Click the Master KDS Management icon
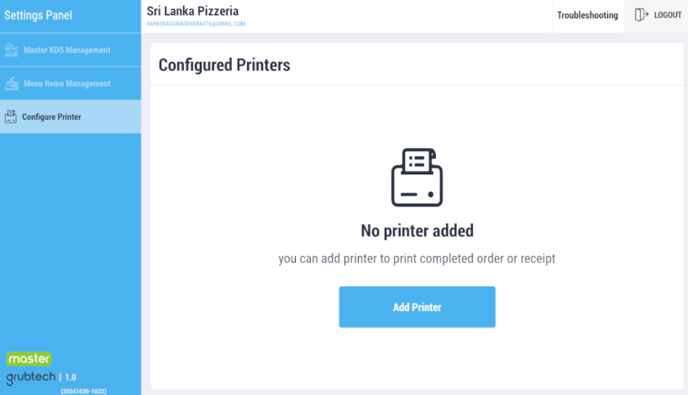Image resolution: width=688 pixels, height=395 pixels. [x=11, y=50]
